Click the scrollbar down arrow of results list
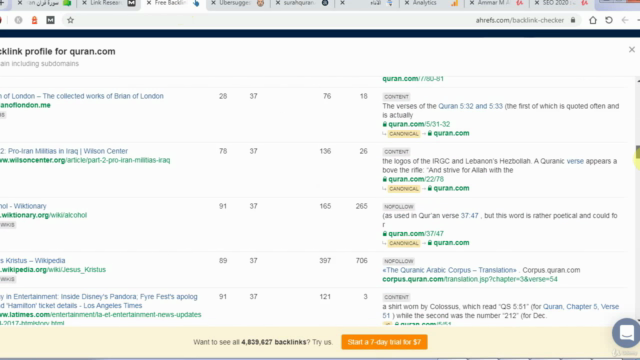Image resolution: width=640 pixels, height=360 pixels. (x=638, y=321)
